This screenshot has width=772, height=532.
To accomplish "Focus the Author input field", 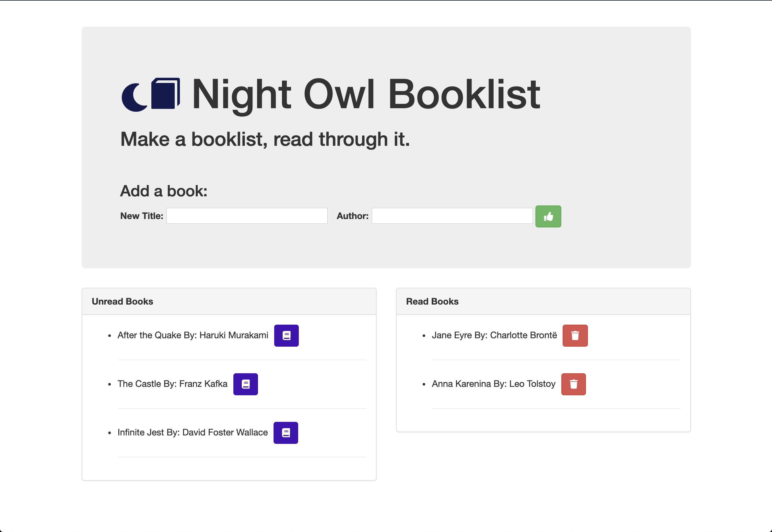I will pyautogui.click(x=452, y=216).
